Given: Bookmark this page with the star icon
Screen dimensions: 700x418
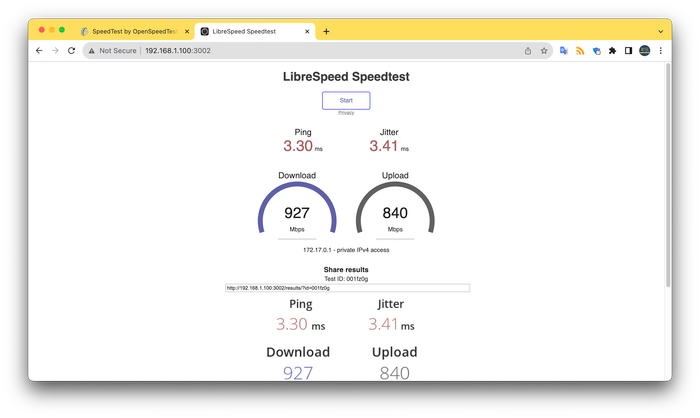Looking at the screenshot, I should (544, 50).
